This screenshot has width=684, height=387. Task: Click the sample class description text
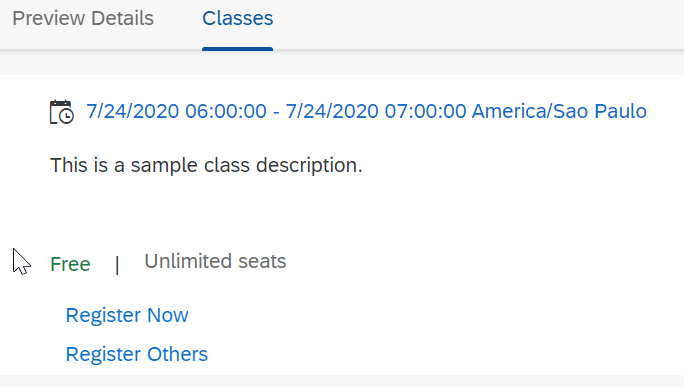click(x=206, y=165)
